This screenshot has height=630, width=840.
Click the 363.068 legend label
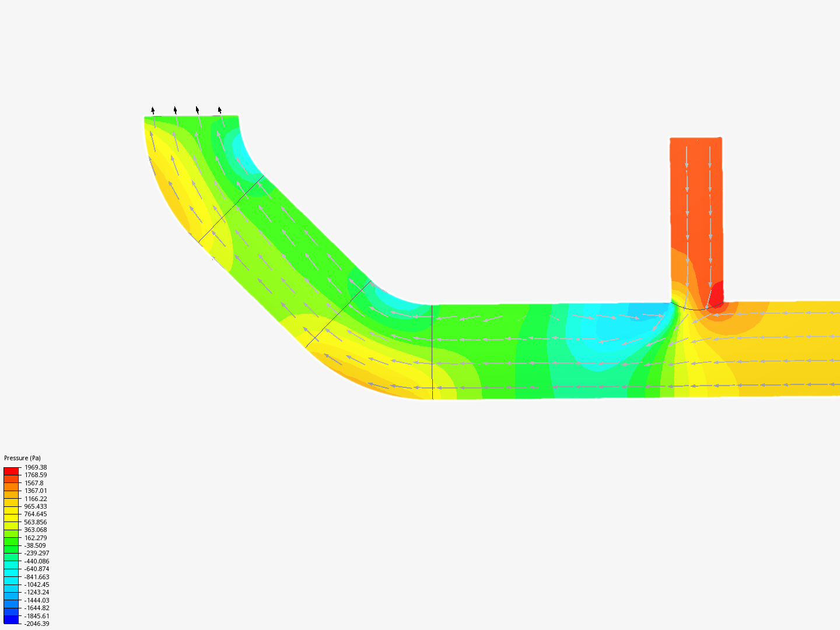tap(36, 530)
